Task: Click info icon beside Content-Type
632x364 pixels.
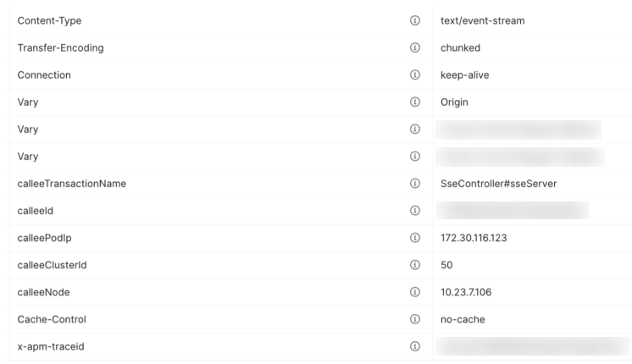Action: tap(415, 20)
